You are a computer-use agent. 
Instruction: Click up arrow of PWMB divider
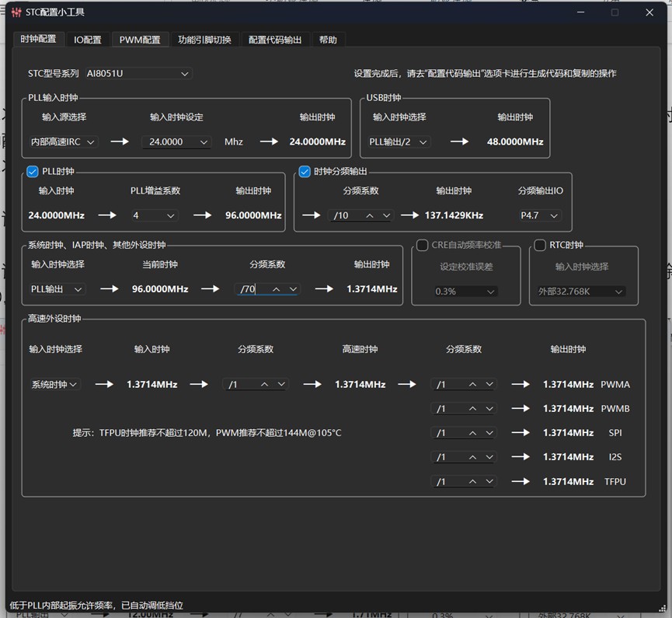pos(472,409)
